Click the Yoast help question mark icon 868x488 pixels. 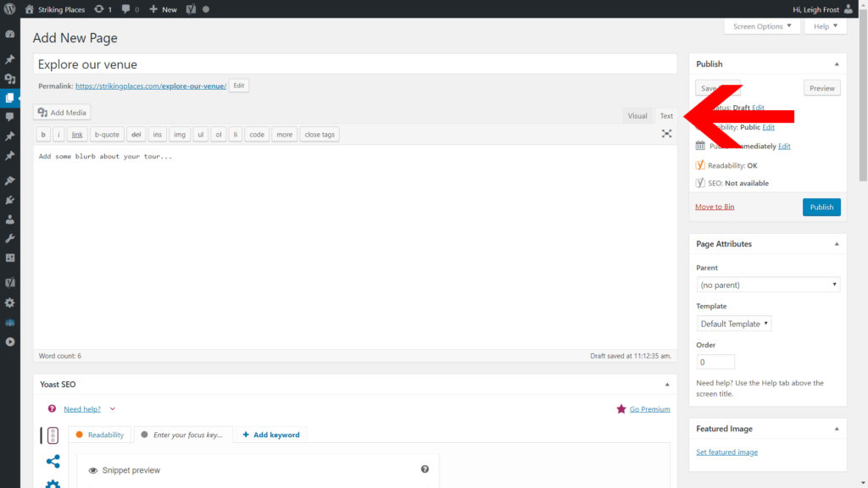point(52,409)
